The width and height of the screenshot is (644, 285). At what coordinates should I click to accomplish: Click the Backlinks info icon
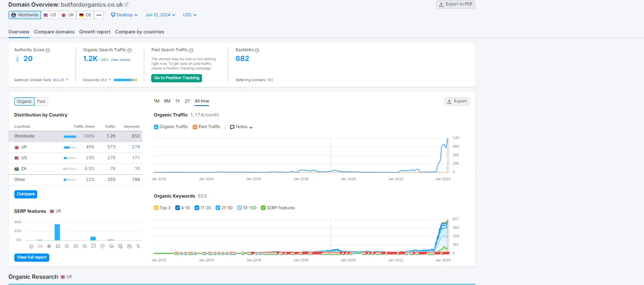click(257, 50)
